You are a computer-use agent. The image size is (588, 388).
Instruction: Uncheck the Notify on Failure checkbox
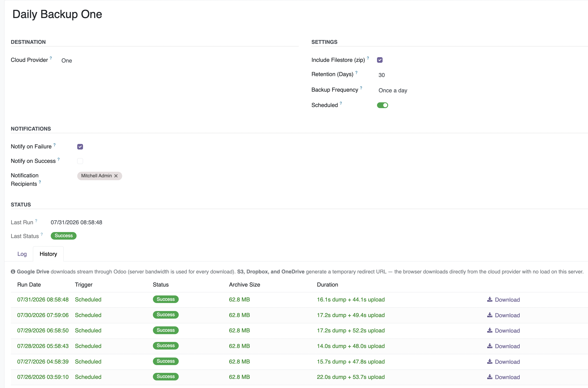pyautogui.click(x=80, y=146)
